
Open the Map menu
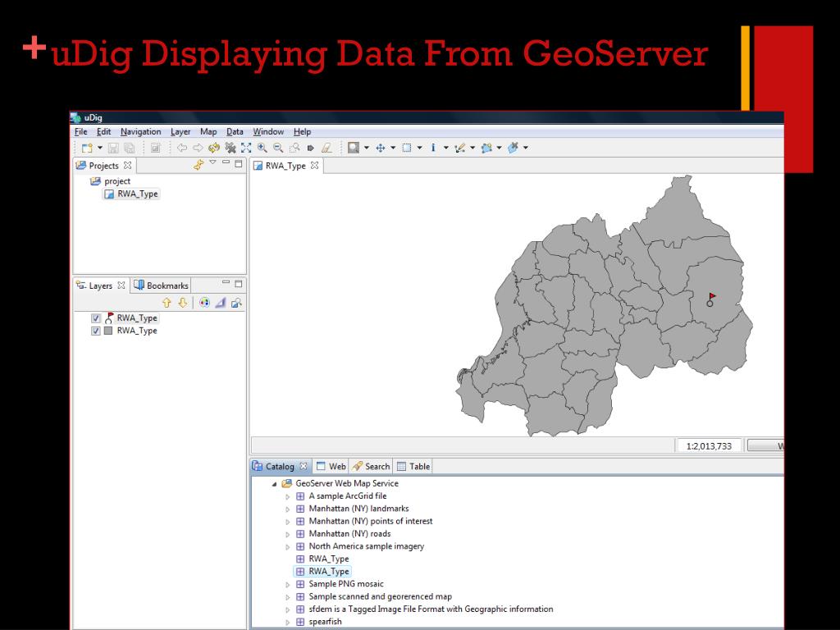208,132
